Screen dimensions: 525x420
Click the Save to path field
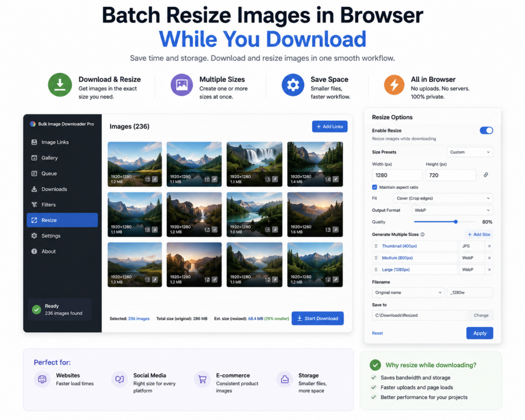420,315
